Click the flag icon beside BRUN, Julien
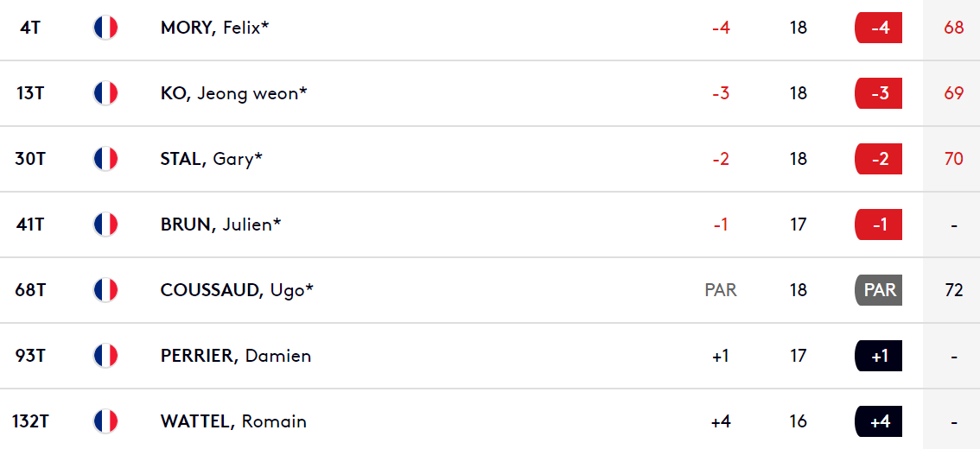The width and height of the screenshot is (980, 449). pos(105,224)
